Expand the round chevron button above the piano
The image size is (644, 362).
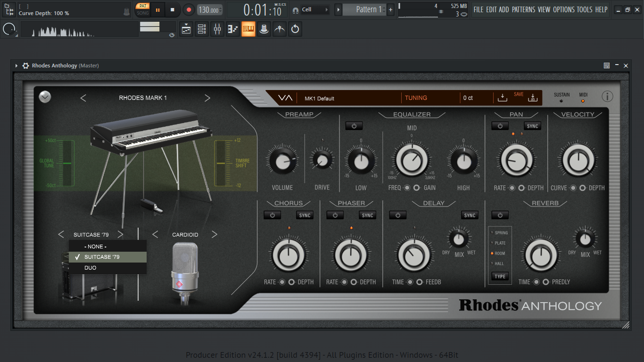45,97
